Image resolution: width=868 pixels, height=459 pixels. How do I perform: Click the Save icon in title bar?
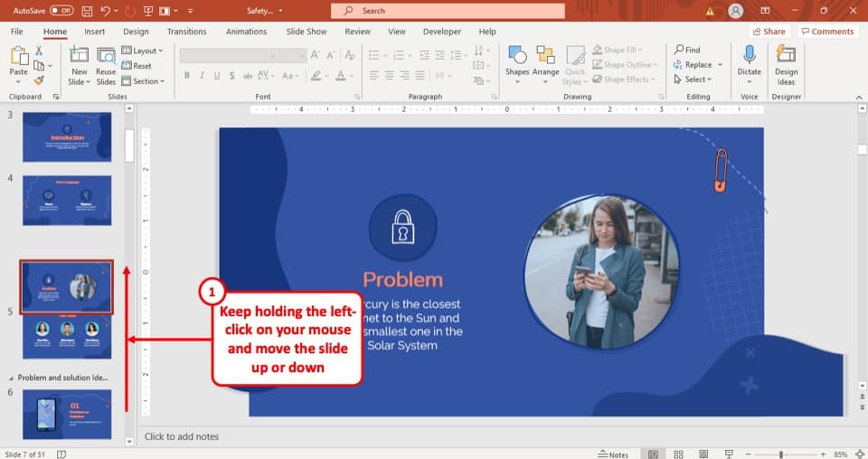87,11
